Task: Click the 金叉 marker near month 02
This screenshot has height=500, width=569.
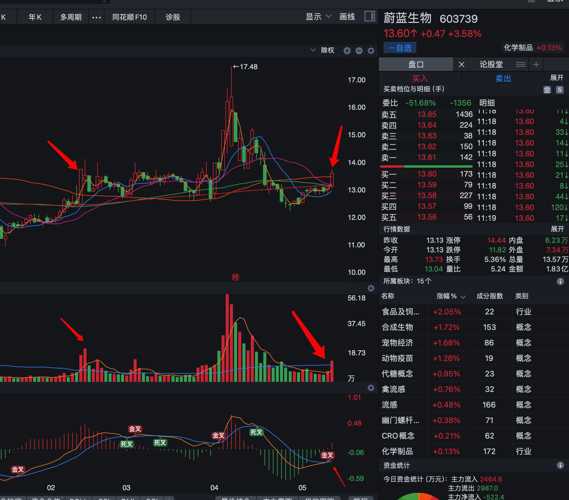Action: coord(17,470)
